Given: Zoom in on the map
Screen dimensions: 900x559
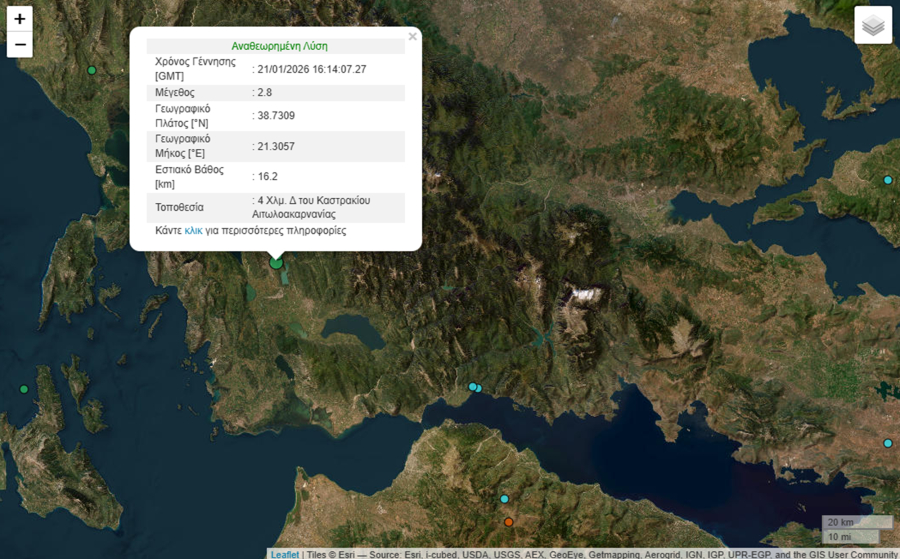Looking at the screenshot, I should (20, 19).
